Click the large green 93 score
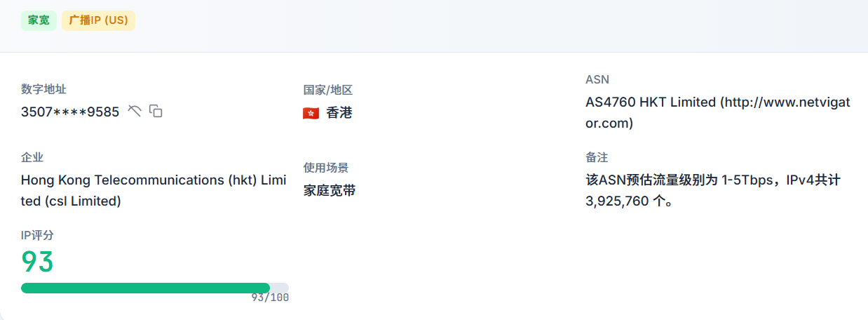868x320 pixels. tap(38, 262)
